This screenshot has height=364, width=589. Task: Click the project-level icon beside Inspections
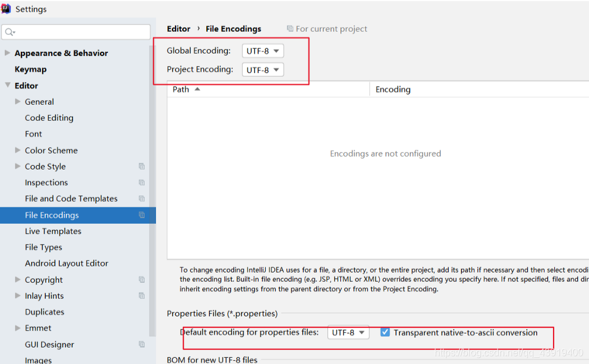(141, 182)
